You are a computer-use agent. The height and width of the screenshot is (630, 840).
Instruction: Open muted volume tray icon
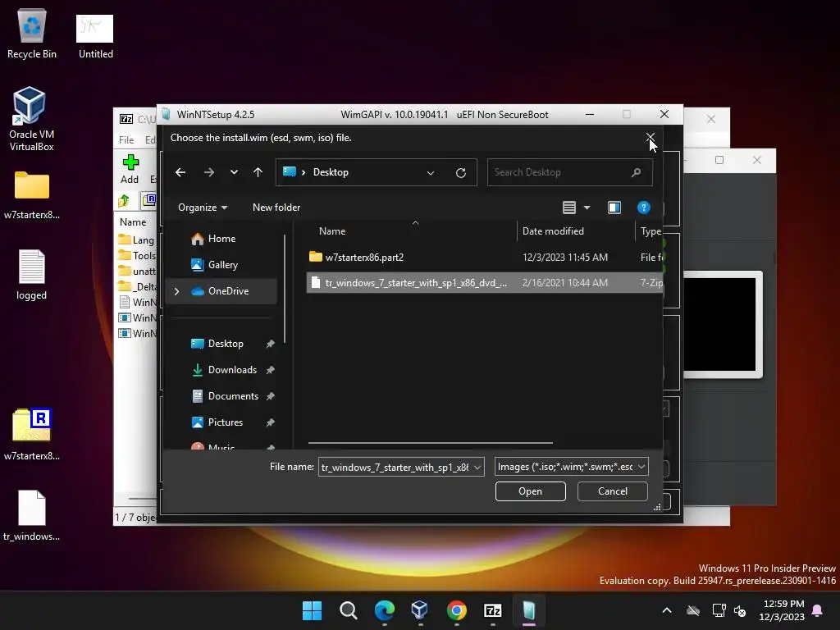[x=740, y=610]
